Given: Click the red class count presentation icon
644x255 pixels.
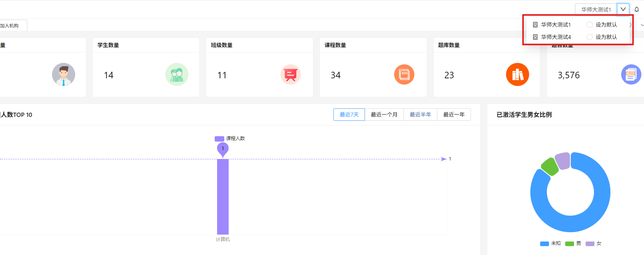Looking at the screenshot, I should pyautogui.click(x=290, y=74).
